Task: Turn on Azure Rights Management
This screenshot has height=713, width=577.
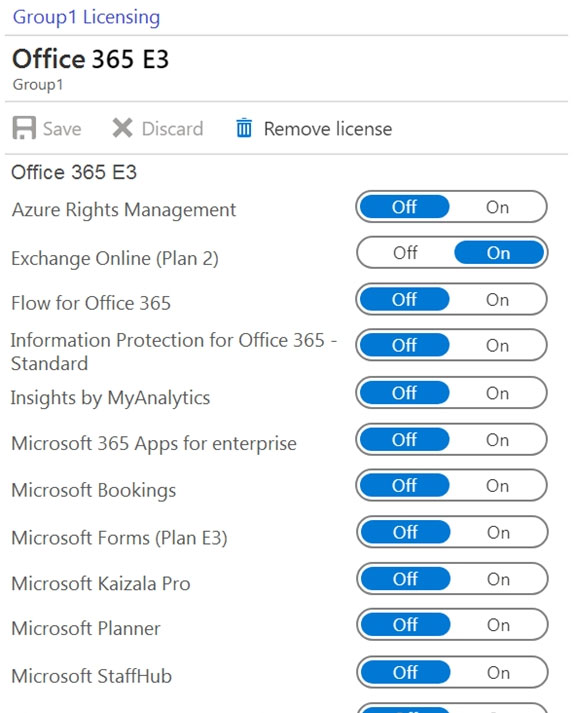Action: point(497,207)
